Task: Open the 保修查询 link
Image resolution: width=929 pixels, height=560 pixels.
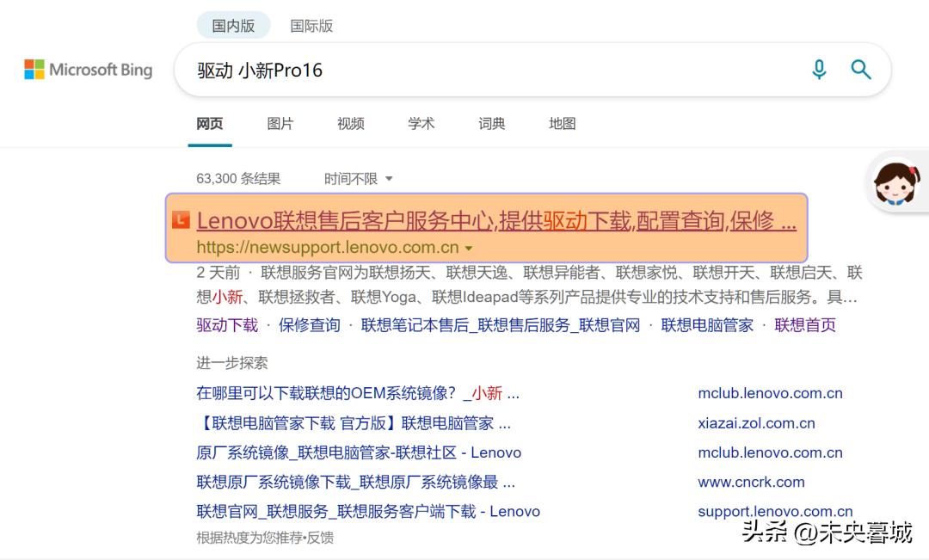Action: coord(308,325)
